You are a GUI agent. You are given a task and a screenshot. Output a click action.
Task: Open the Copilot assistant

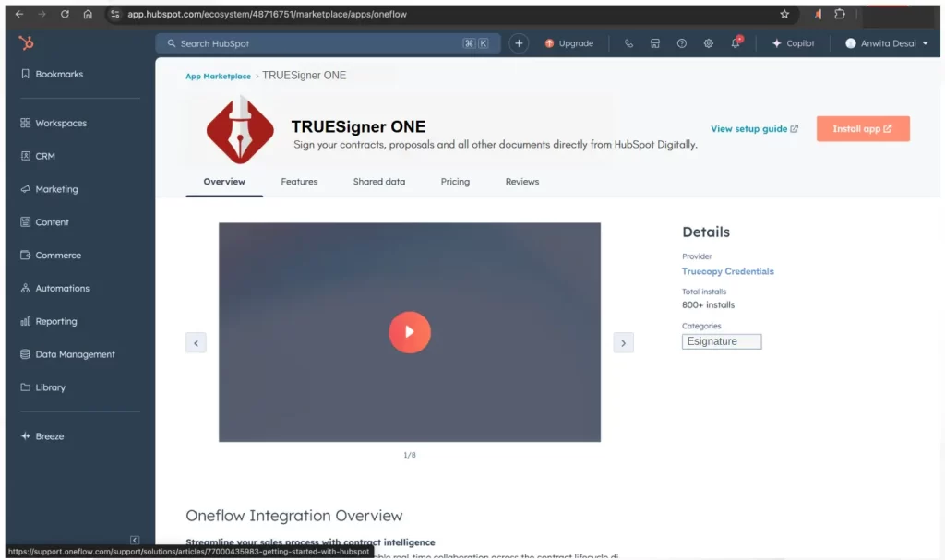(x=793, y=43)
